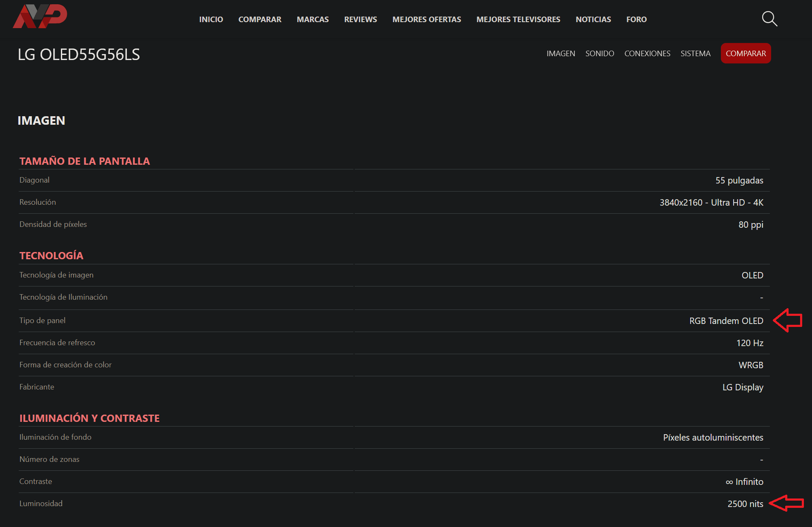
Task: Select the Densidad de píxeles label
Action: tap(53, 224)
